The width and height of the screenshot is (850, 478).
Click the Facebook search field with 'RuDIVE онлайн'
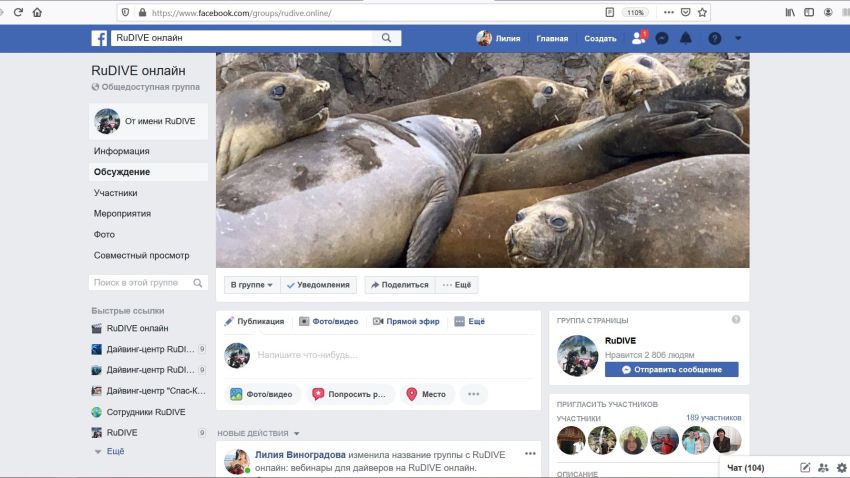coord(242,38)
